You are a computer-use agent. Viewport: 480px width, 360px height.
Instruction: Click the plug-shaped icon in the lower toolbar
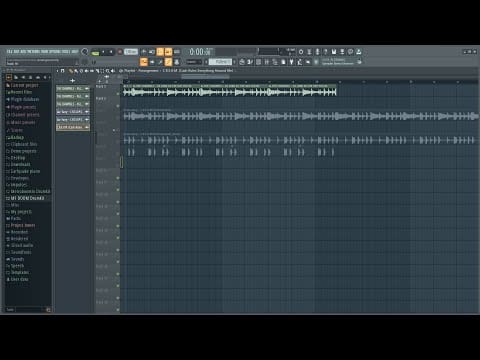291,62
